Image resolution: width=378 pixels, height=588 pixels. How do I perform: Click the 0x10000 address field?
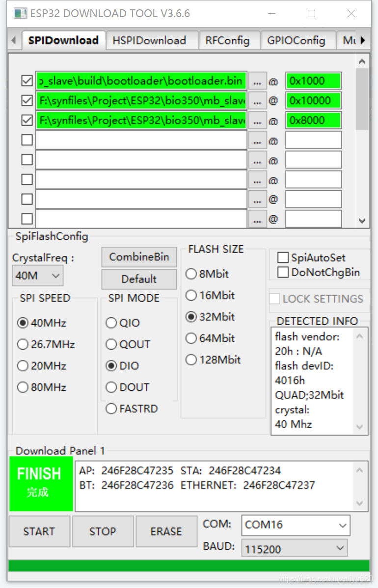(x=313, y=101)
